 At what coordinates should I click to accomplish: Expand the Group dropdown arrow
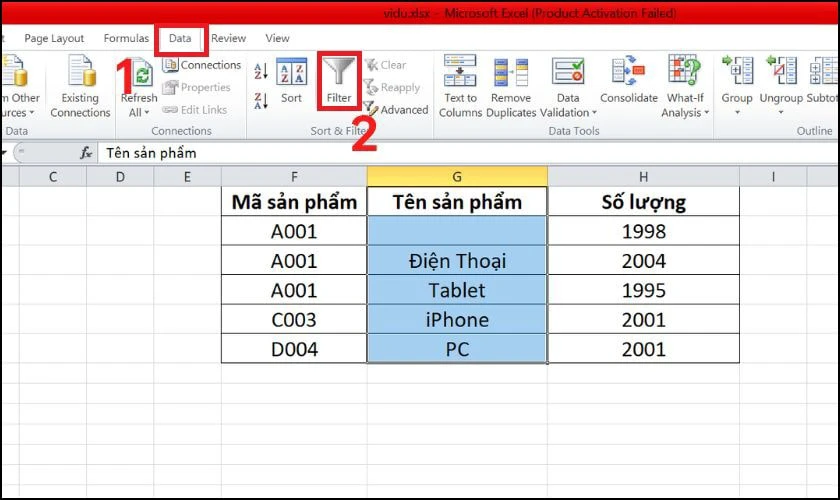click(x=737, y=113)
